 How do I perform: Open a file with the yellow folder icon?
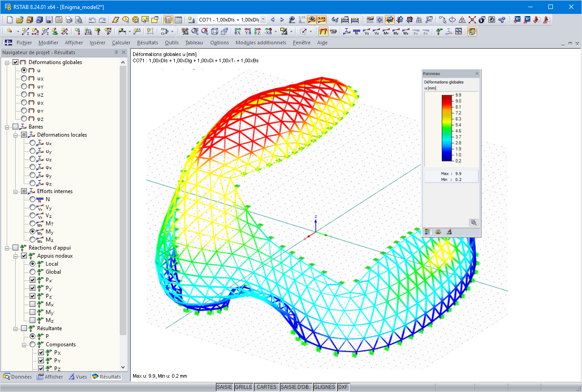(19, 20)
